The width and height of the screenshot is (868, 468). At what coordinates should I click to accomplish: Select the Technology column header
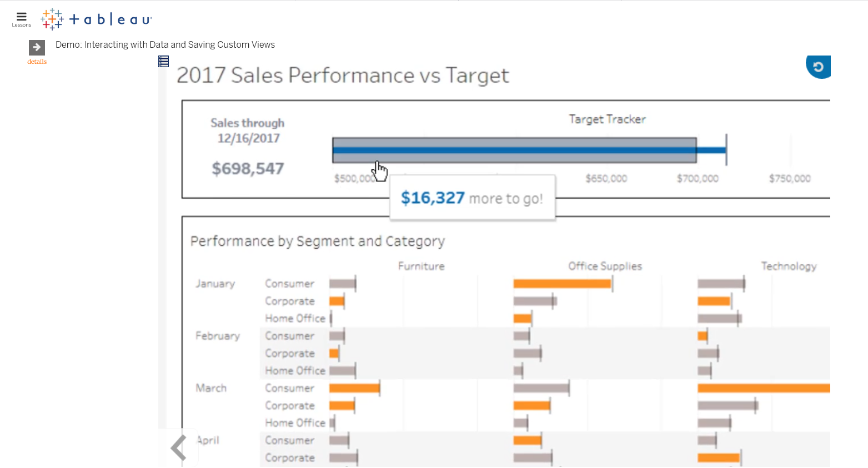[x=789, y=266]
